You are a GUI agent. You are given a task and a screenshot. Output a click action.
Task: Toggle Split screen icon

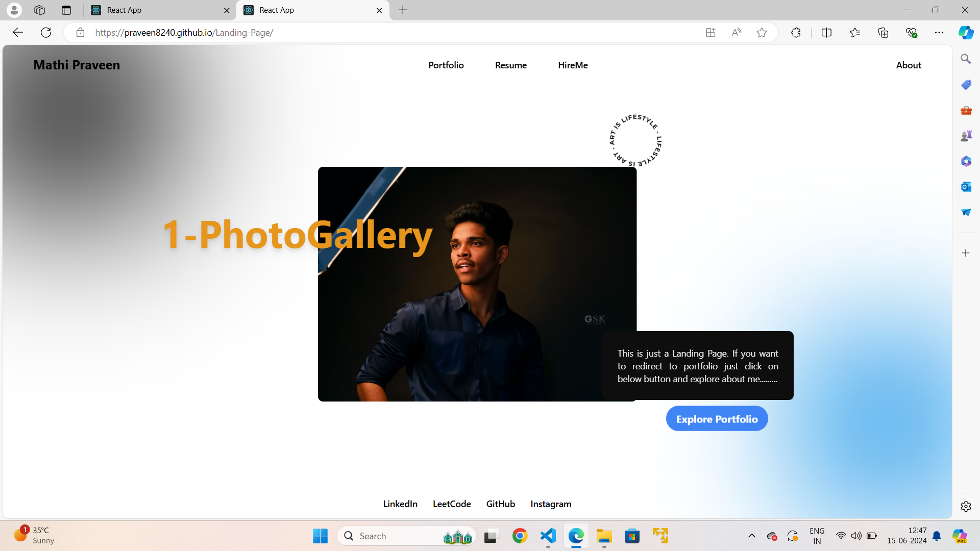(x=826, y=33)
